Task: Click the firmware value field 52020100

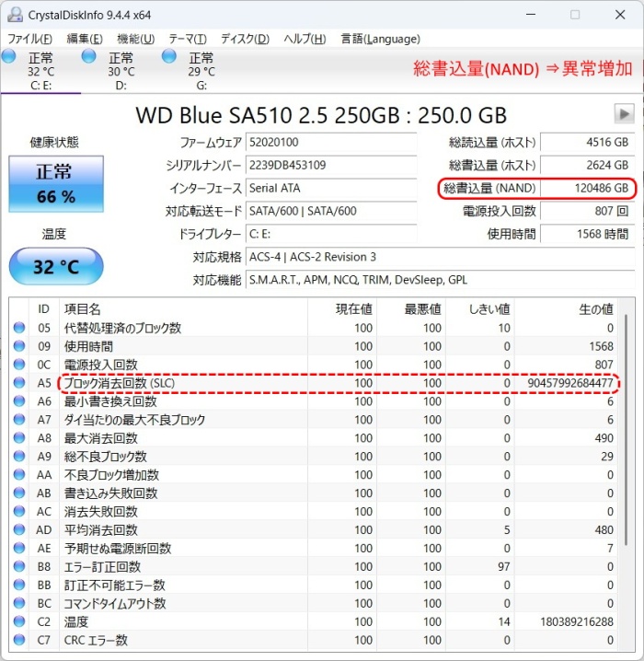Action: (338, 143)
